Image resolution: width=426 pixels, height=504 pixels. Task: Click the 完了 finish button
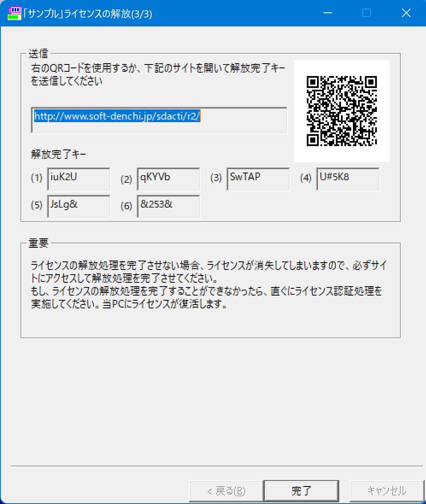pyautogui.click(x=301, y=491)
